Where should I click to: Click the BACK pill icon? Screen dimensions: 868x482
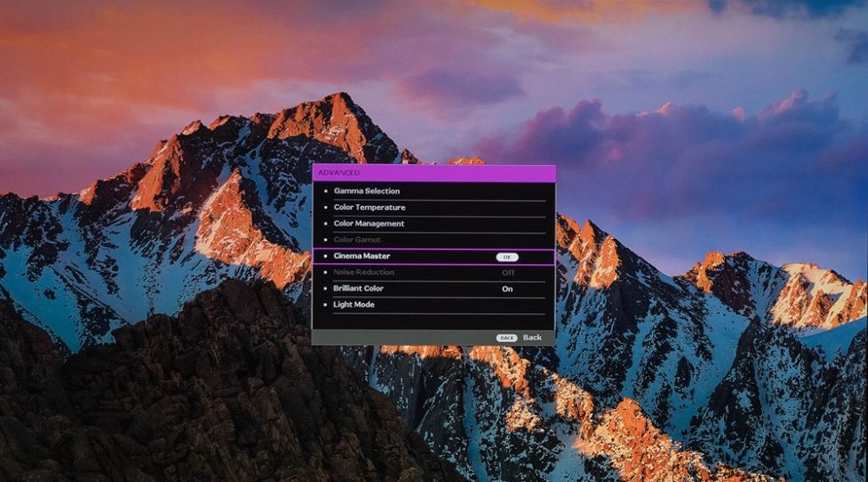[x=507, y=338]
